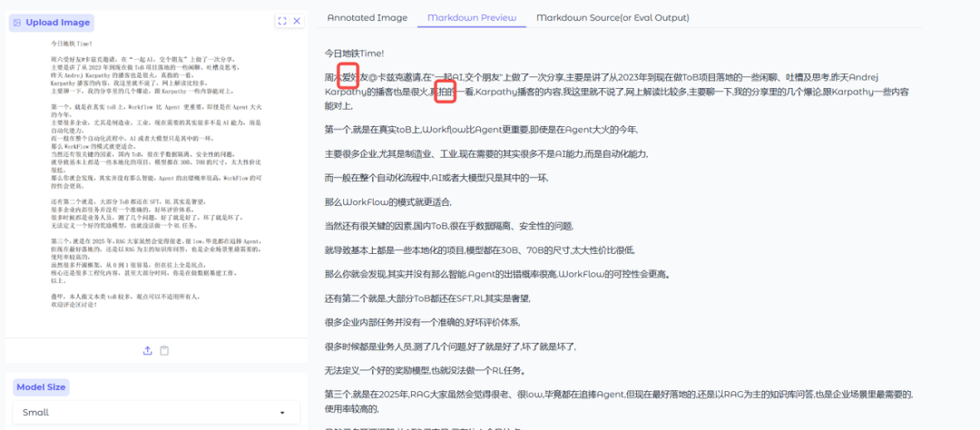
Task: Click line starting "那么你就会发现,其实并没有那么智能"
Action: coord(499,274)
